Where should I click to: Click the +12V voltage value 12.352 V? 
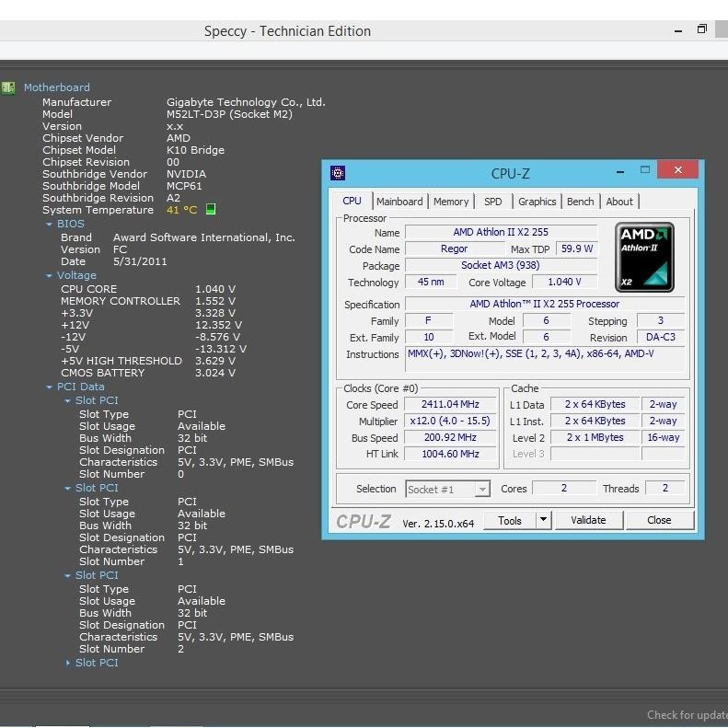click(218, 325)
